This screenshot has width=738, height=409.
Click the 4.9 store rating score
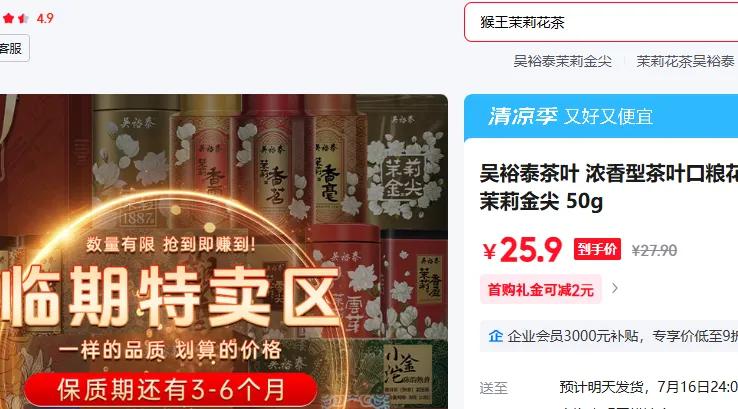pyautogui.click(x=45, y=18)
